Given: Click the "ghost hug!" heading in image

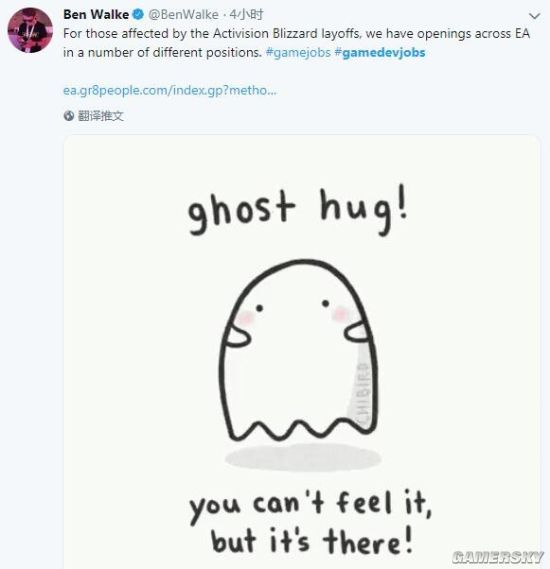Looking at the screenshot, I should click(298, 210).
